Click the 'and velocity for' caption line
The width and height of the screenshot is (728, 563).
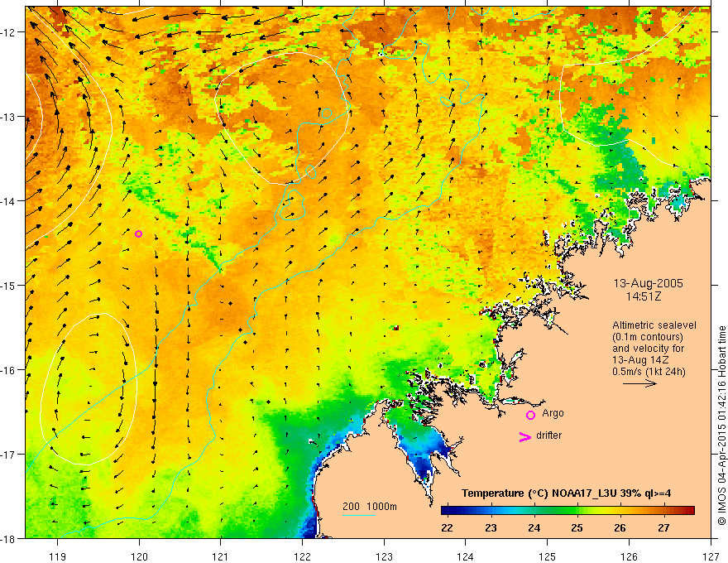(x=648, y=349)
